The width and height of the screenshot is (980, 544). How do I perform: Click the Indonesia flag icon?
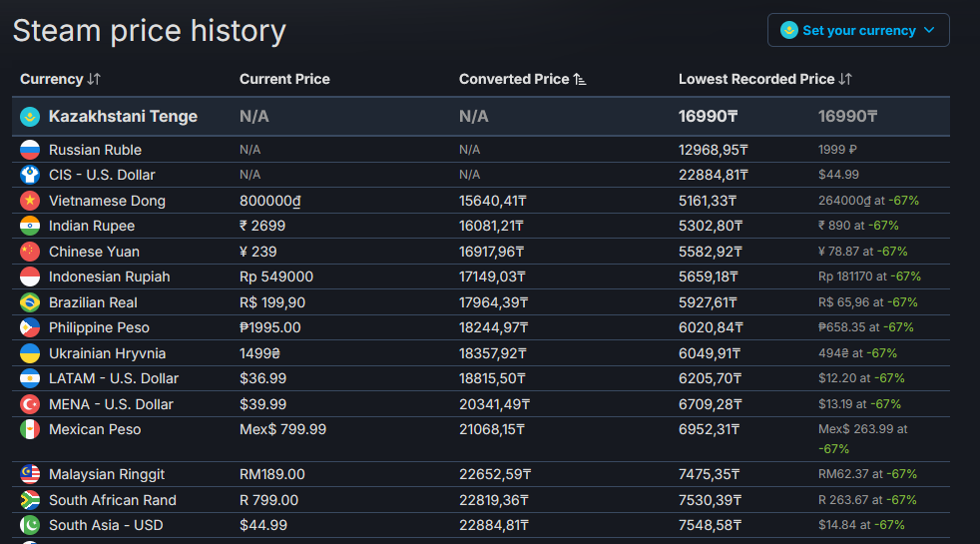[30, 276]
